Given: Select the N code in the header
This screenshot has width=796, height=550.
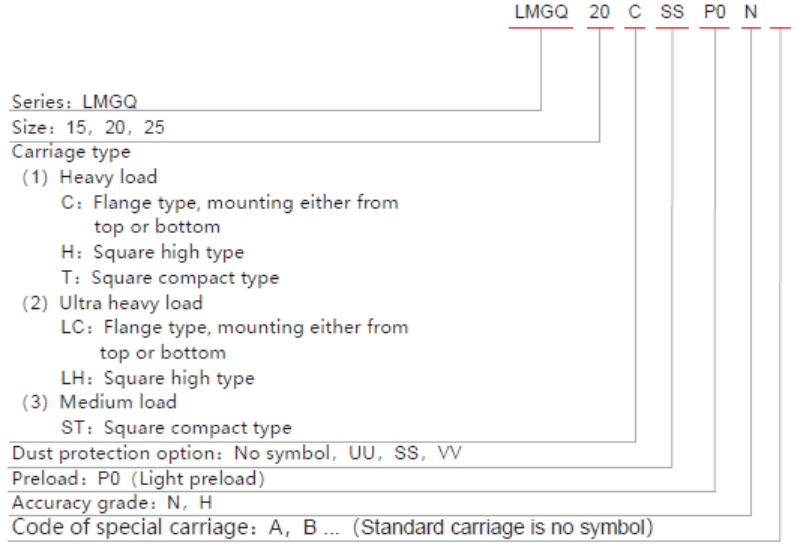Looking at the screenshot, I should pyautogui.click(x=751, y=15).
